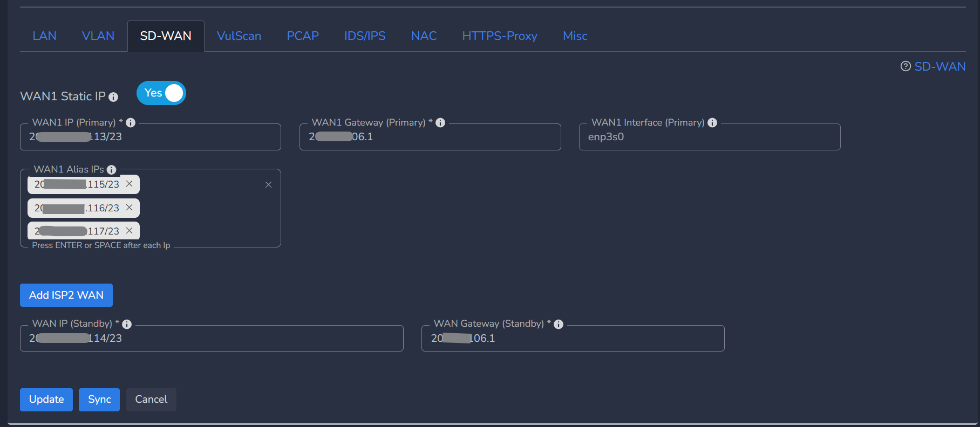Open the SD-WAN help link
Viewport: 980px width, 427px height.
[x=940, y=66]
